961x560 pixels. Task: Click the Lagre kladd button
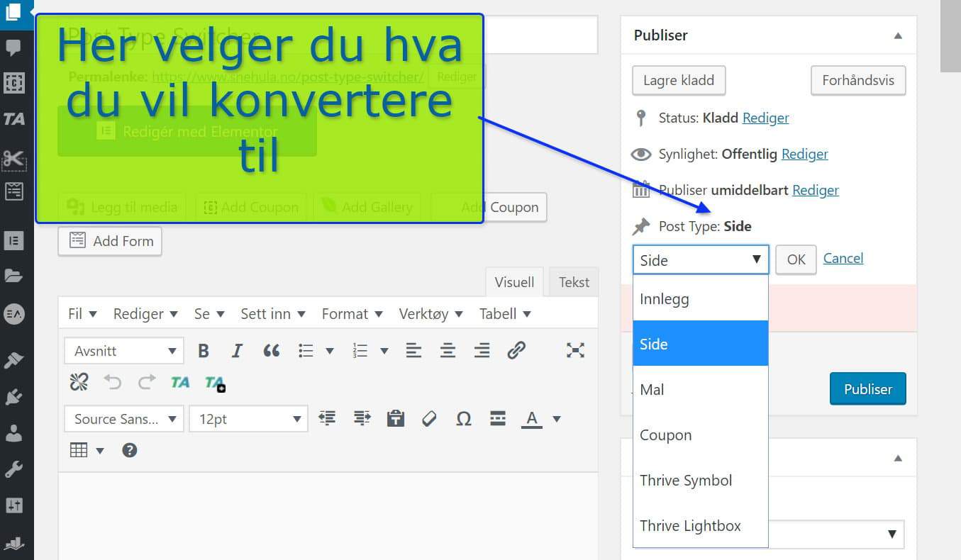point(679,80)
